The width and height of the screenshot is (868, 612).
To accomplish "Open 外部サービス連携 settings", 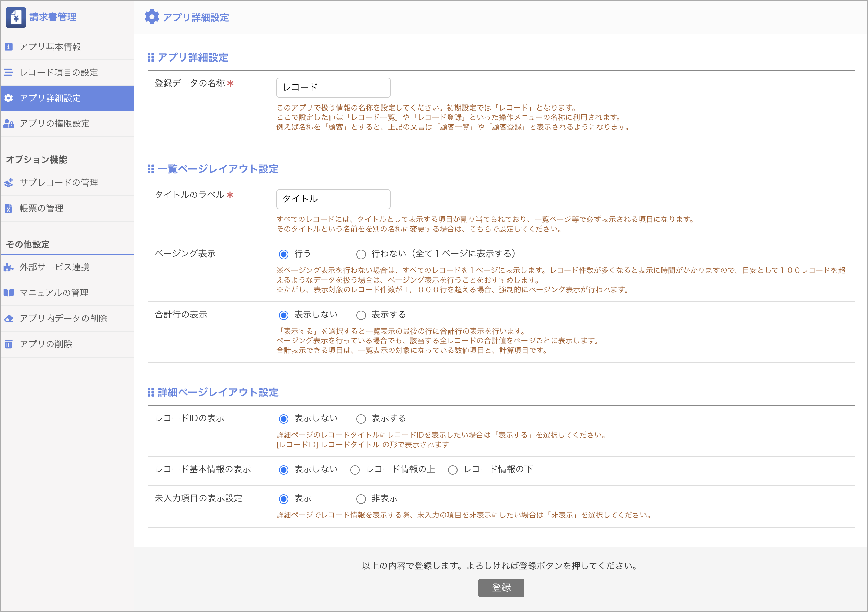I will point(67,267).
